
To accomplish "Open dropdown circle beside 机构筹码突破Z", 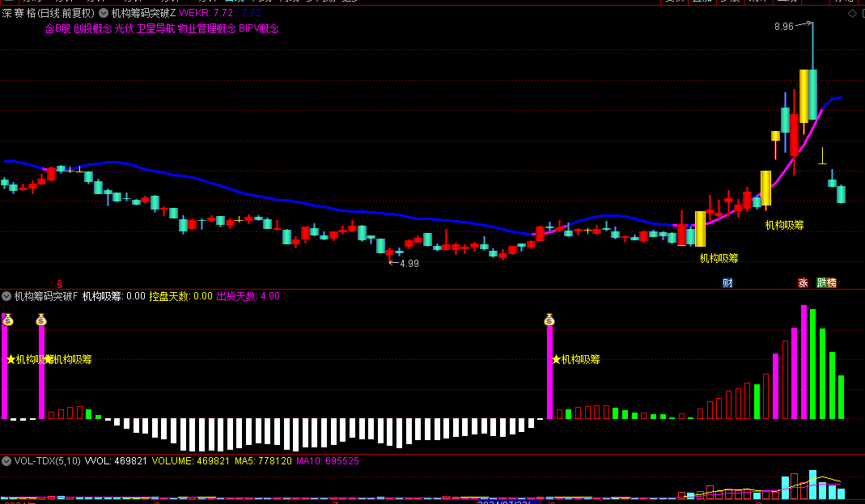I will pos(103,13).
